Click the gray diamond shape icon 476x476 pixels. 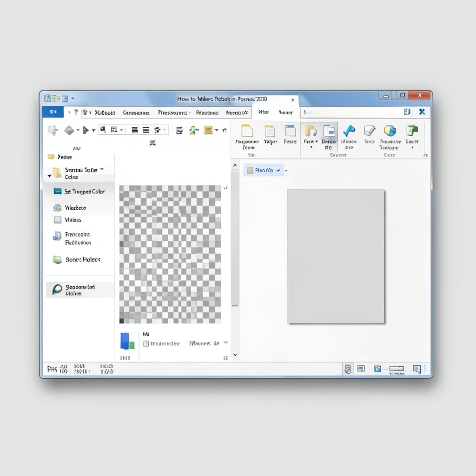coord(69,130)
